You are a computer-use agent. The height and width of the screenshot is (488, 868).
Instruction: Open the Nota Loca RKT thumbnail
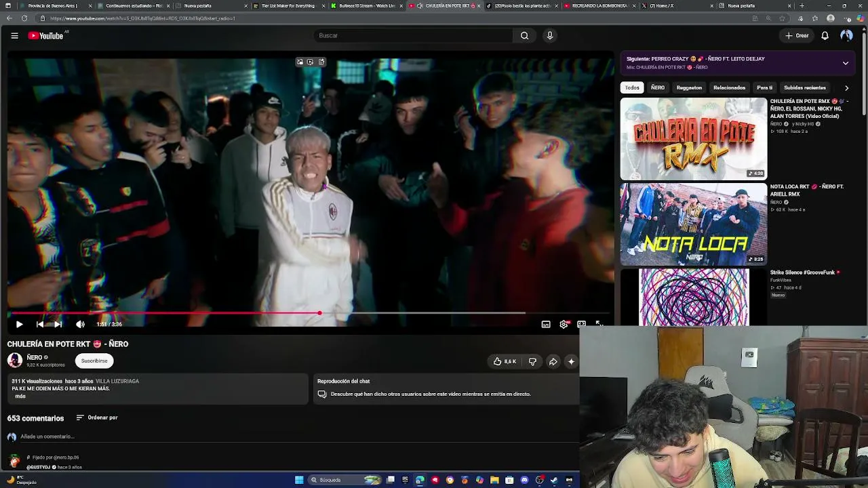tap(693, 224)
